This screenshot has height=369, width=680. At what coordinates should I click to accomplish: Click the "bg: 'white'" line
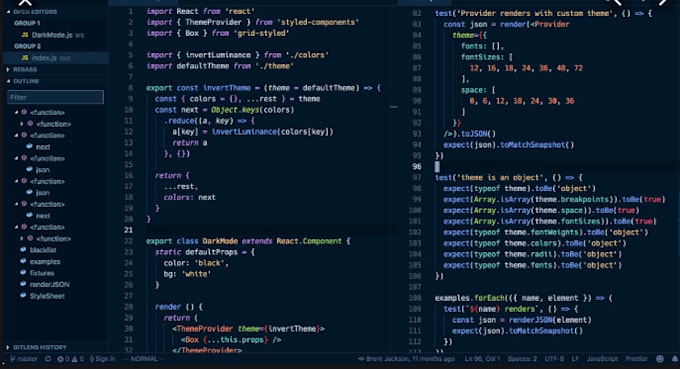tap(187, 274)
